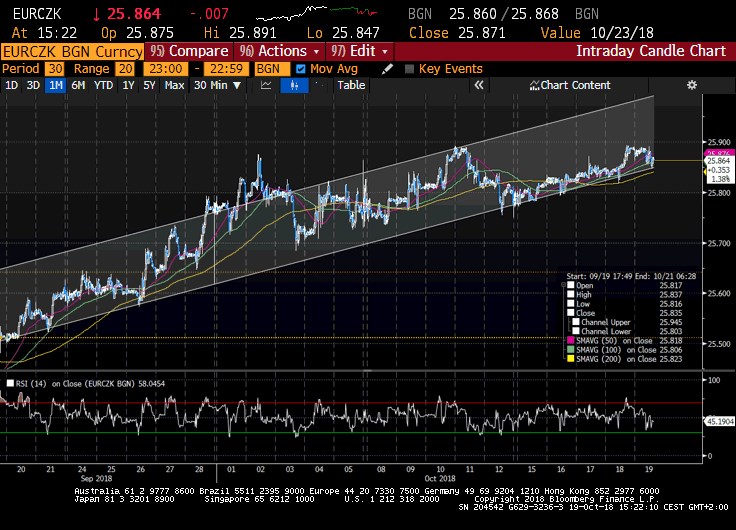Click the magenta SMAVG (50) color swatch

point(570,340)
